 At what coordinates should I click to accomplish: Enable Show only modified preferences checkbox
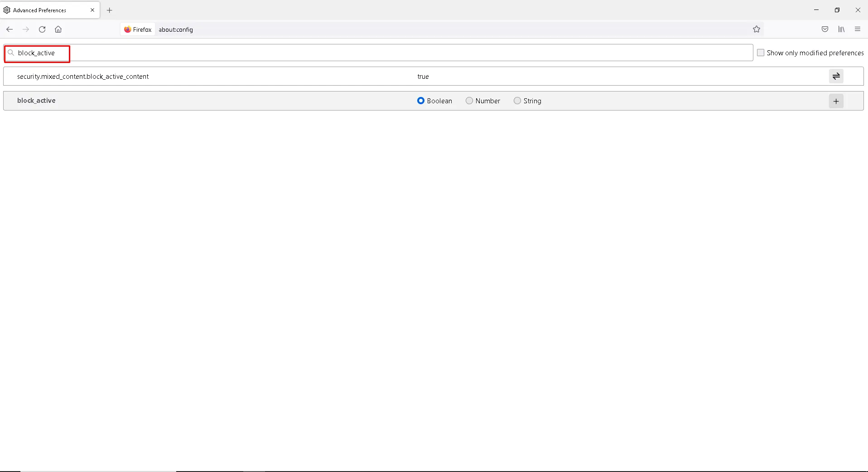(x=761, y=53)
